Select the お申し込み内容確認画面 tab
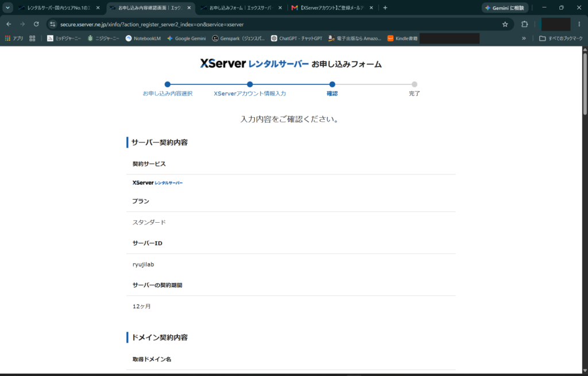 coord(146,7)
